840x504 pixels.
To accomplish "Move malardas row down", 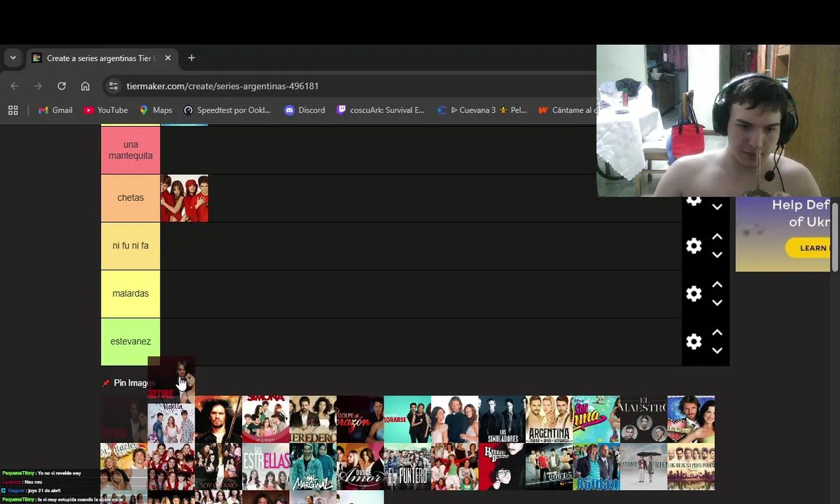I will click(717, 302).
